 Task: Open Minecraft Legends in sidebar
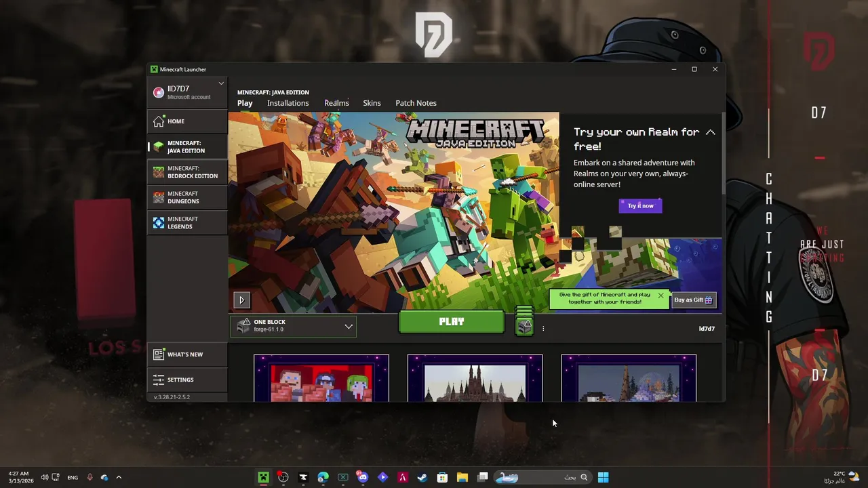click(187, 222)
